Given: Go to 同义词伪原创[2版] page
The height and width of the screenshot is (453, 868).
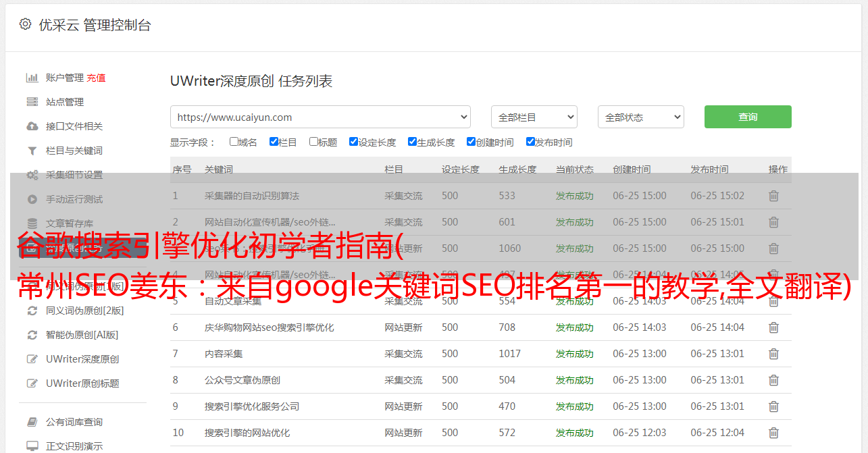Looking at the screenshot, I should (x=85, y=311).
